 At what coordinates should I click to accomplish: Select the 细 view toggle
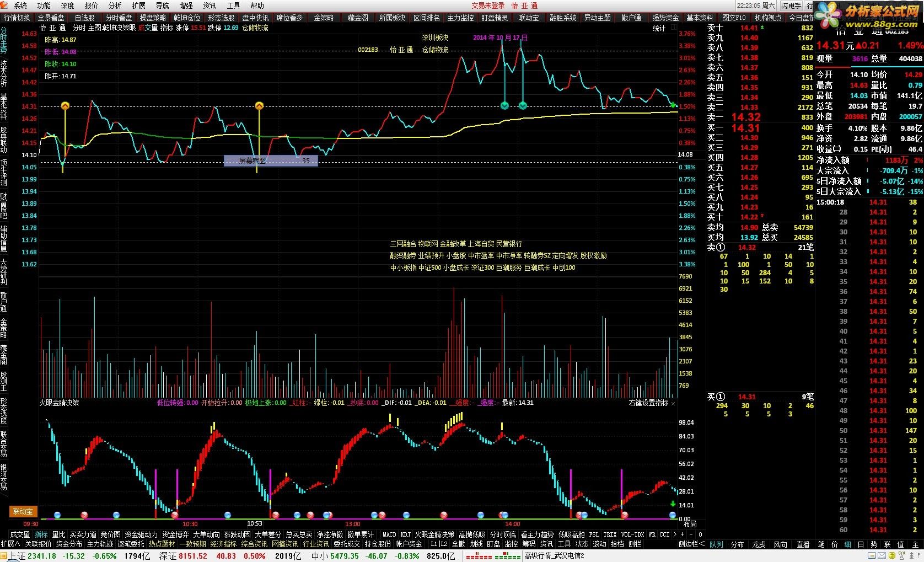click(x=848, y=544)
